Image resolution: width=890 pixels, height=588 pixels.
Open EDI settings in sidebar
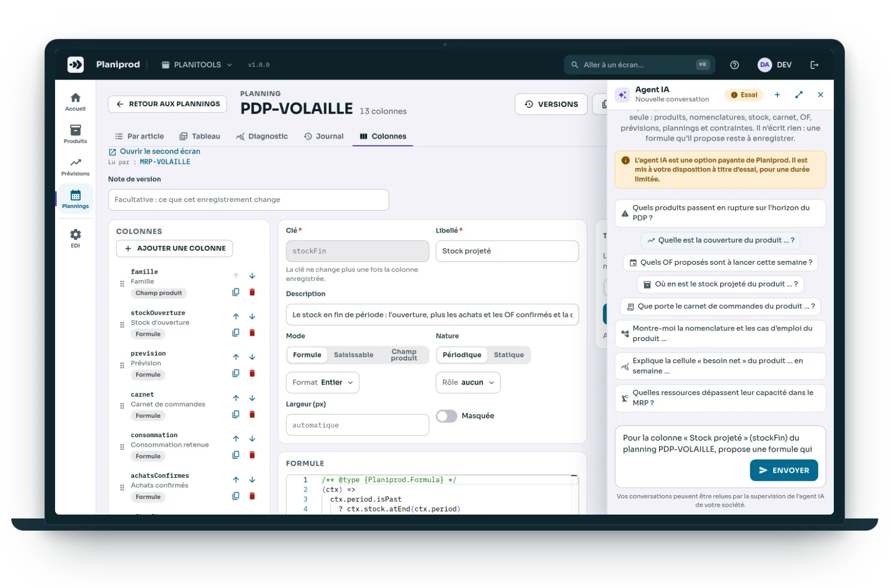point(75,238)
